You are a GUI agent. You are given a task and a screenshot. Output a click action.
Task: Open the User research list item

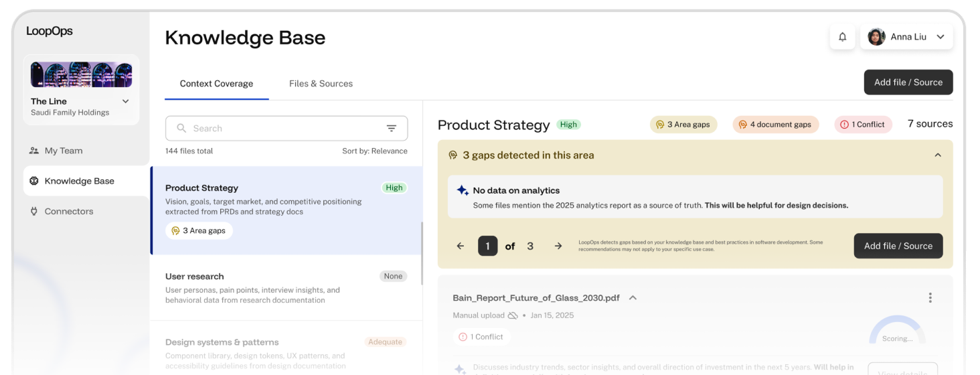(286, 288)
